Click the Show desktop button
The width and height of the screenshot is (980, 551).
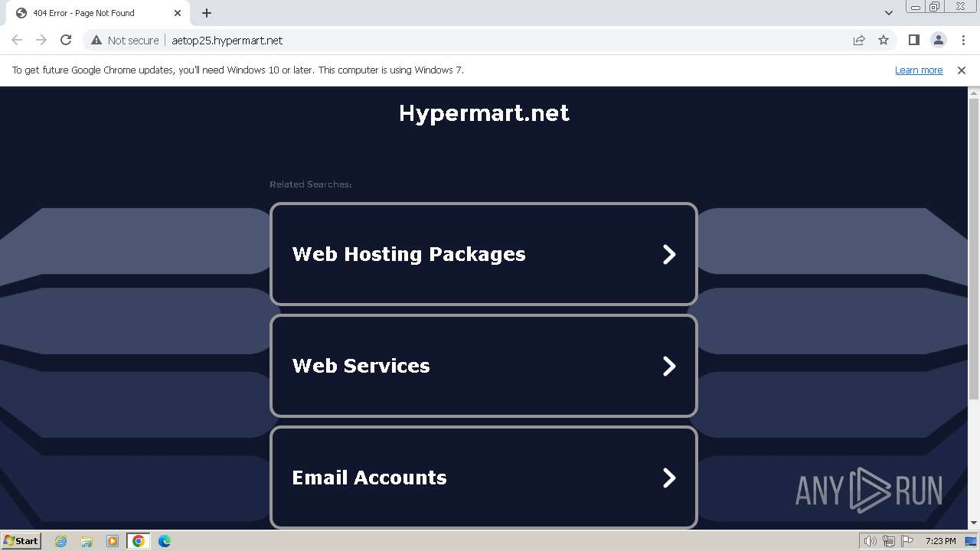tap(972, 541)
